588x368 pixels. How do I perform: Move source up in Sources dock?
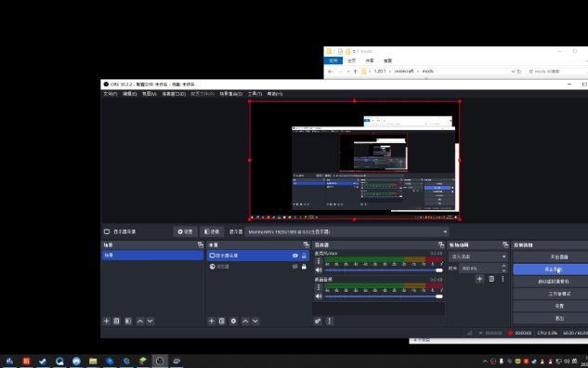[245, 322]
